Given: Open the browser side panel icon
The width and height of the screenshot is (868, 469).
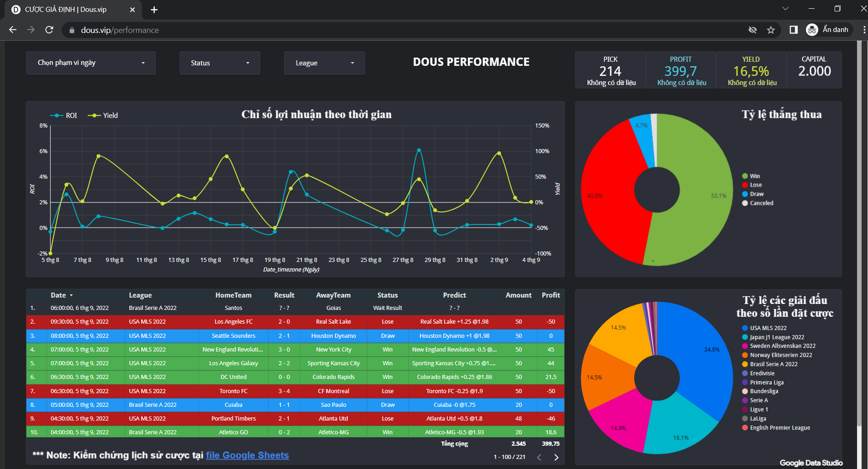Looking at the screenshot, I should pyautogui.click(x=794, y=30).
